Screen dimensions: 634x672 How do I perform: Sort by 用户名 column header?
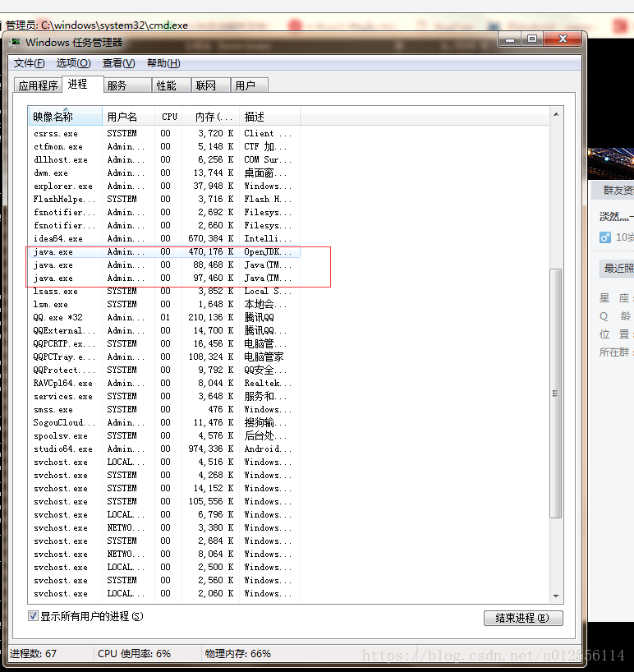pyautogui.click(x=128, y=117)
